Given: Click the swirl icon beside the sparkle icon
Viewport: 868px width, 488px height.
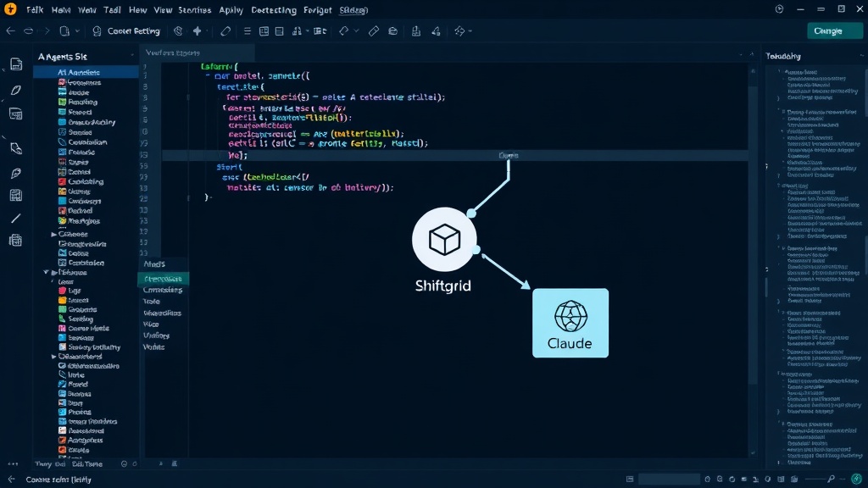Looking at the screenshot, I should click(x=178, y=31).
